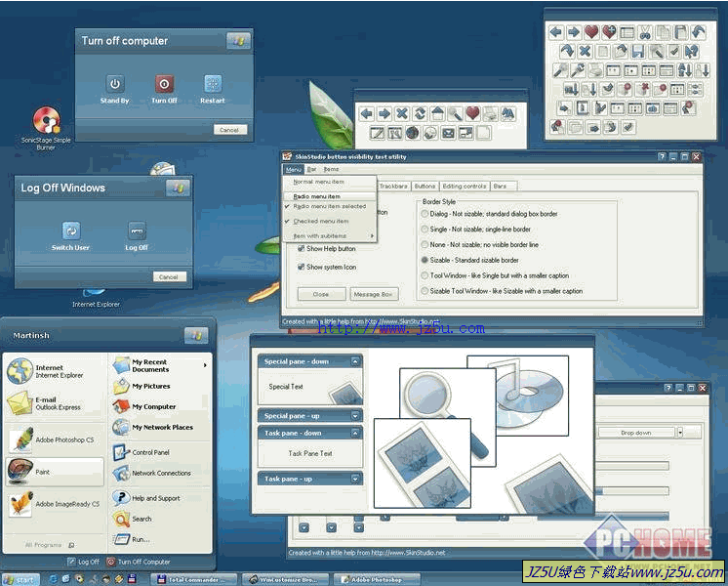Click the Close button in SkinStudio utility
Image resolution: width=728 pixels, height=586 pixels.
(x=321, y=294)
